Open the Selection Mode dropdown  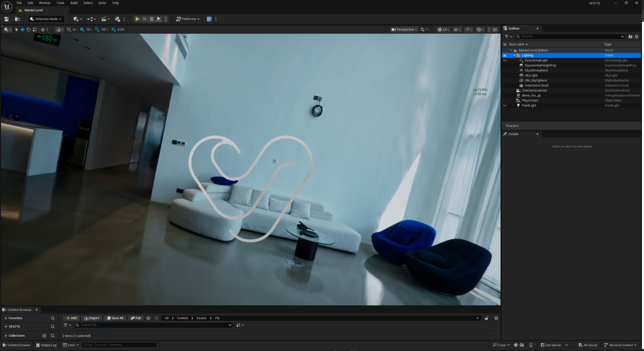[x=46, y=19]
